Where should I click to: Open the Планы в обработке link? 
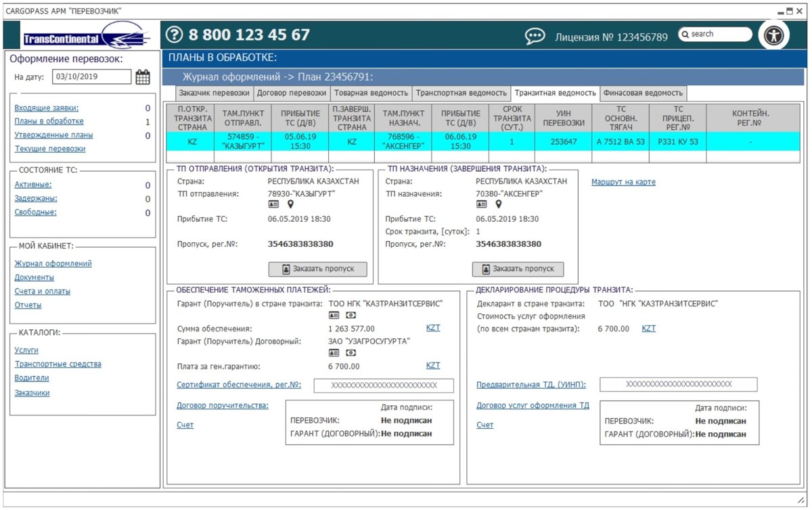point(49,121)
